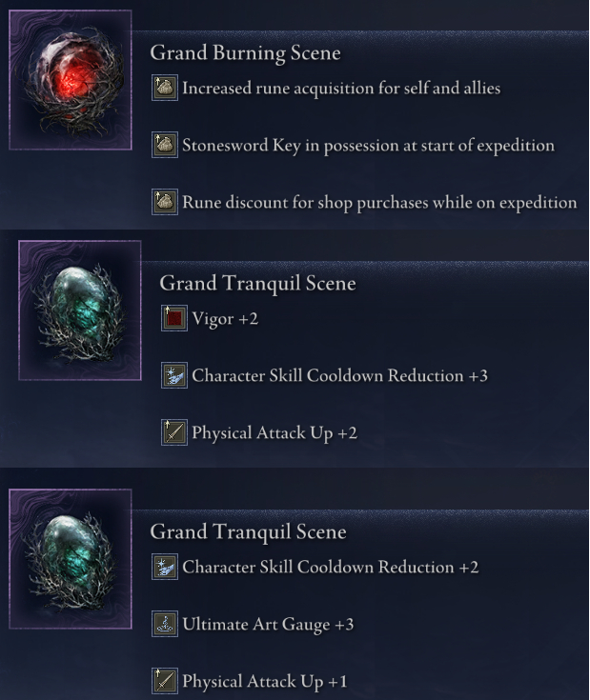Click 'Character Skill Cooldown Reduction +3' text
This screenshot has height=700, width=590.
pos(339,376)
